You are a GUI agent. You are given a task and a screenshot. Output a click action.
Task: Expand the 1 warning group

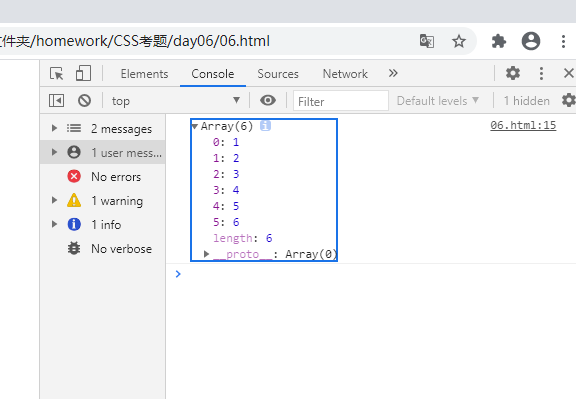point(54,200)
